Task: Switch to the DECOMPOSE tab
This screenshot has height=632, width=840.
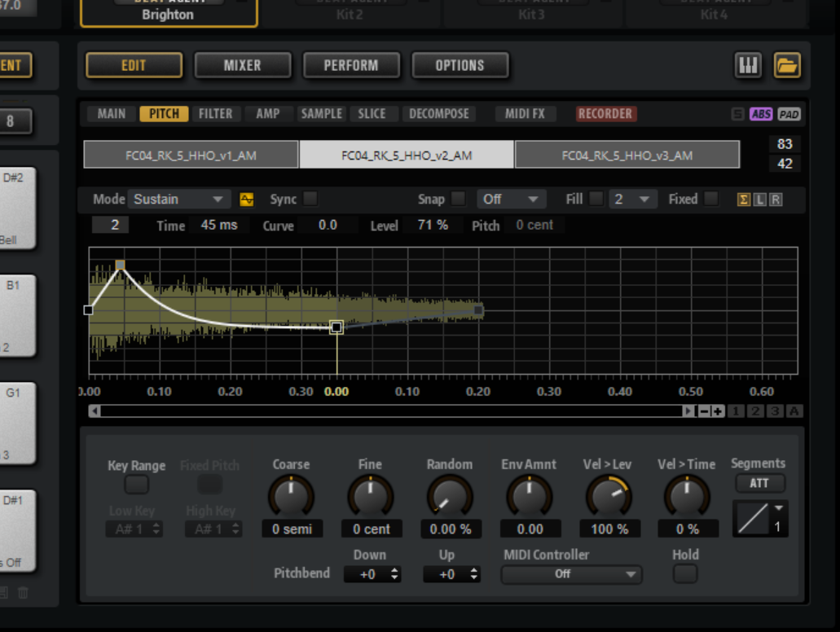Action: point(439,113)
